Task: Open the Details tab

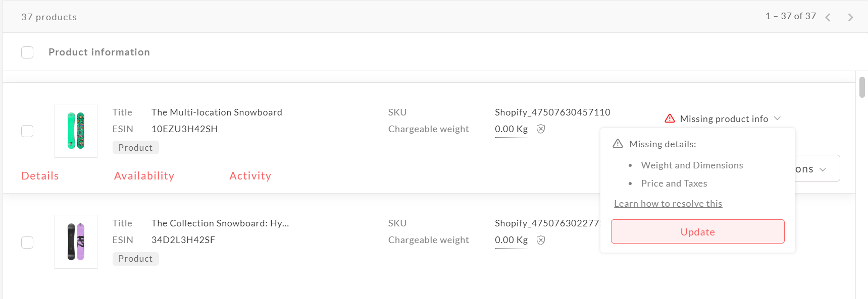Action: tap(40, 176)
